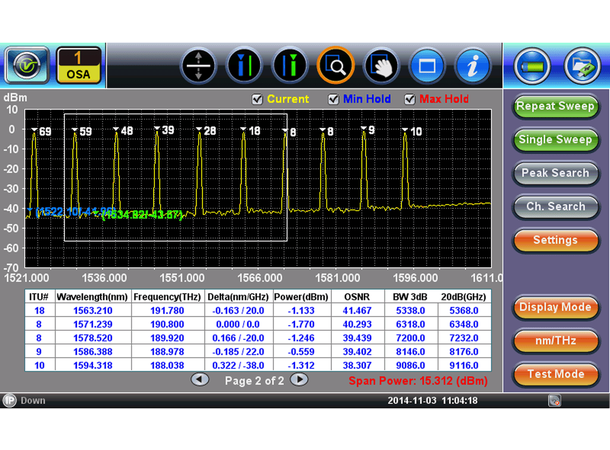Select the row with wavelength 1563.210
610x450 pixels.
tap(258, 310)
